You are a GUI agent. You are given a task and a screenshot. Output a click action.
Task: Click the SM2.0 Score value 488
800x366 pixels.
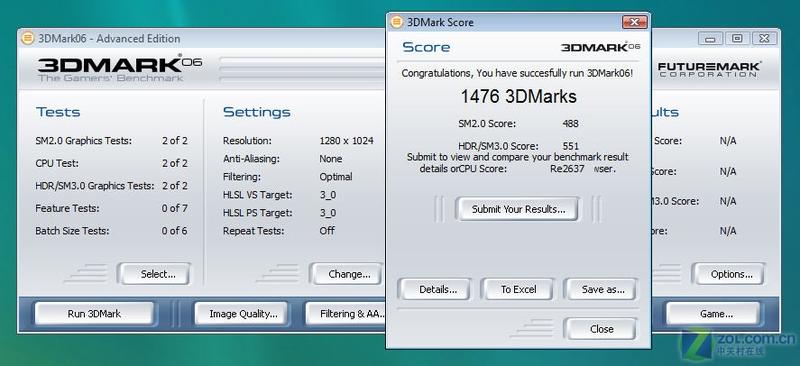(x=570, y=124)
